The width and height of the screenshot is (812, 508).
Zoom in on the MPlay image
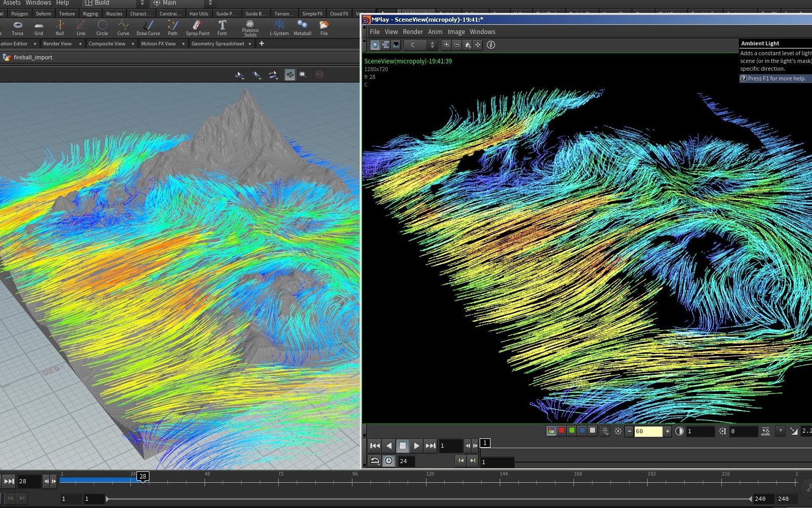(x=447, y=45)
